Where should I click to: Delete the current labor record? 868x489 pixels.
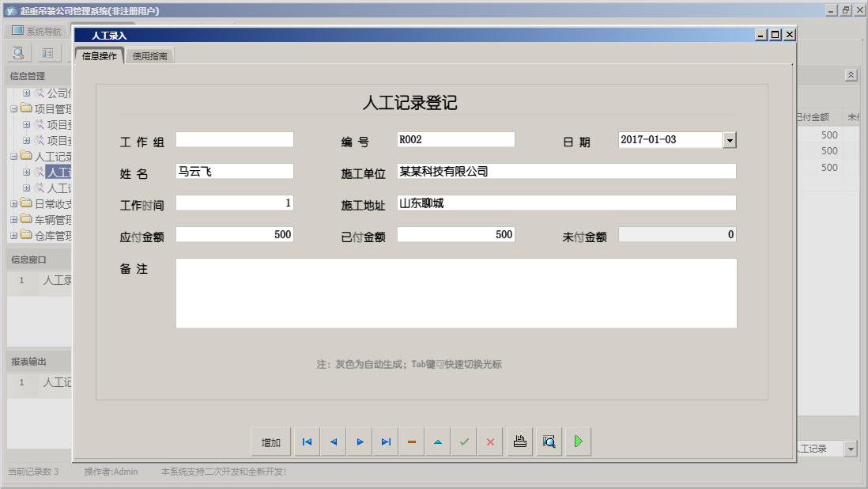click(411, 442)
